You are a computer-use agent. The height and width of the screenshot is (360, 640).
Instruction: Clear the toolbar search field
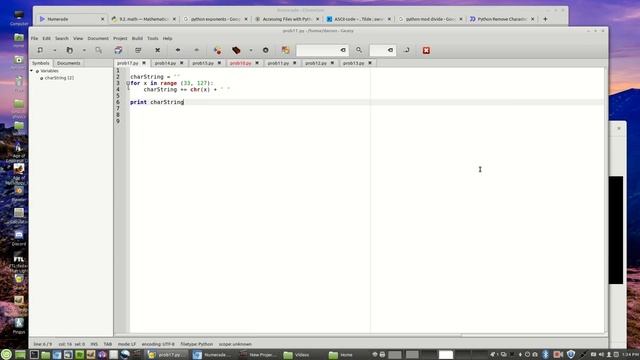(343, 50)
